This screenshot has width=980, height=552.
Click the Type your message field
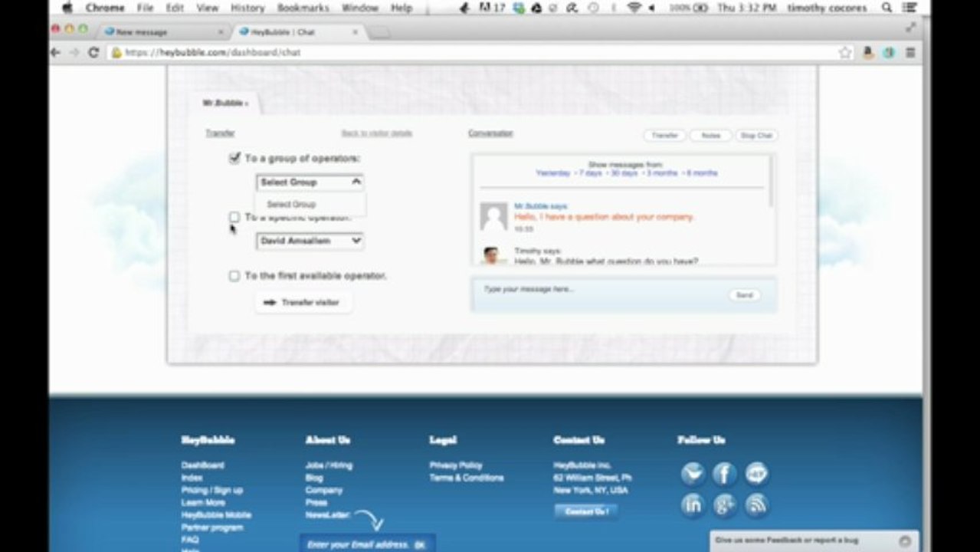point(598,294)
